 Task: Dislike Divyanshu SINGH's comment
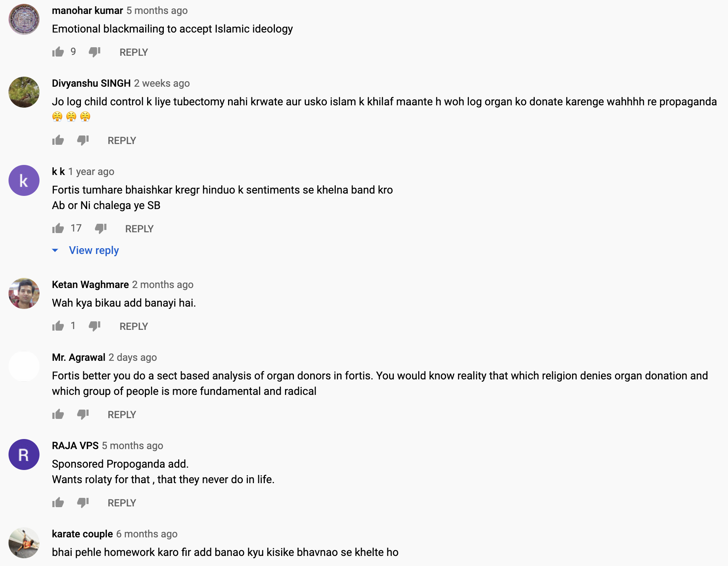83,140
